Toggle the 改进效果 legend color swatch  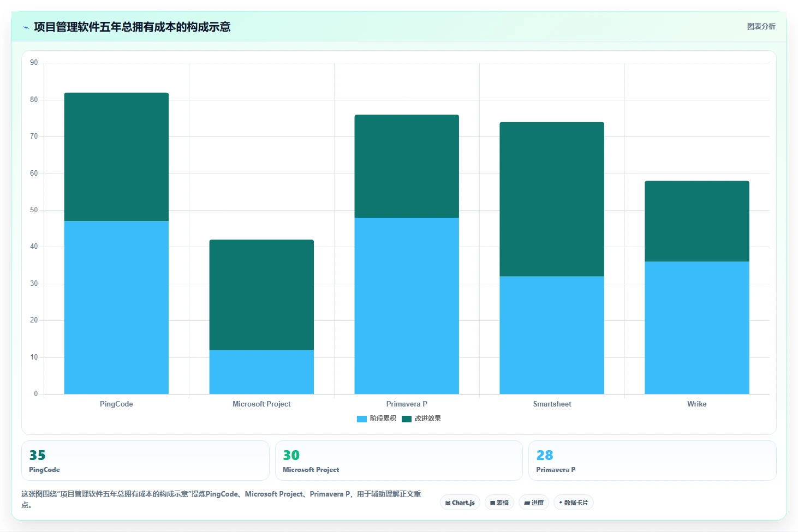tap(407, 419)
